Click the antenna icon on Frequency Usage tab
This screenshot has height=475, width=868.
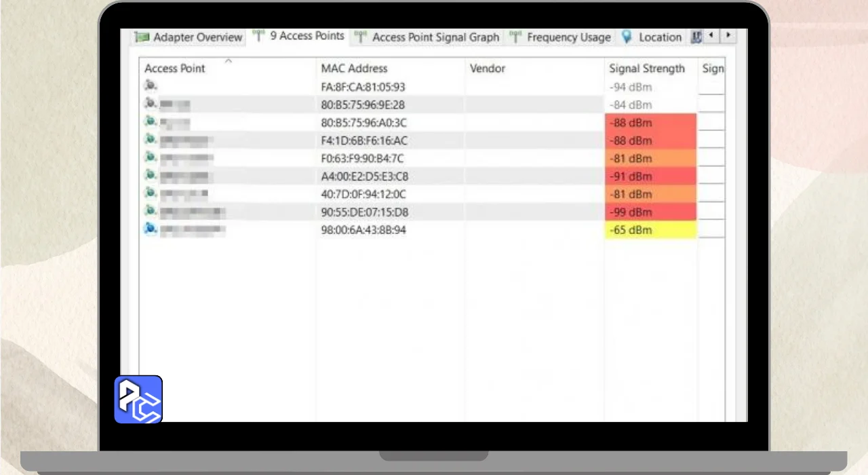[516, 37]
